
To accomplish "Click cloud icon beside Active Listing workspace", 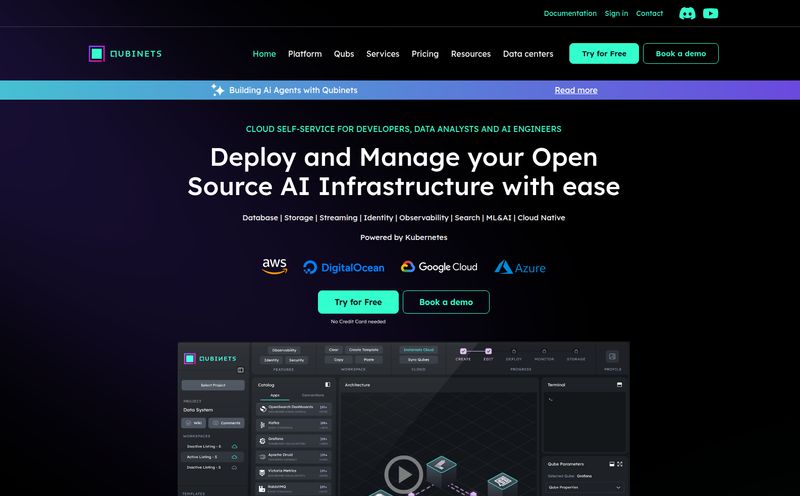I will (234, 457).
